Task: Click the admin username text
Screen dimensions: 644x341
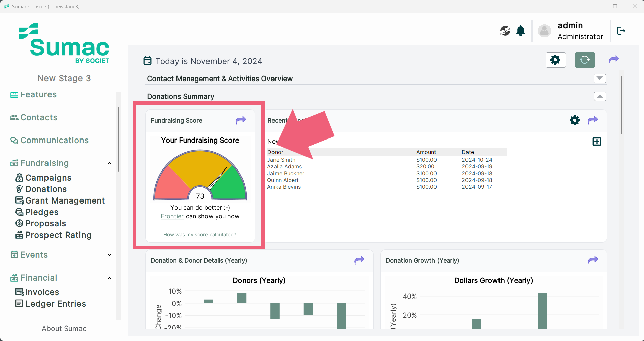Action: [x=570, y=26]
